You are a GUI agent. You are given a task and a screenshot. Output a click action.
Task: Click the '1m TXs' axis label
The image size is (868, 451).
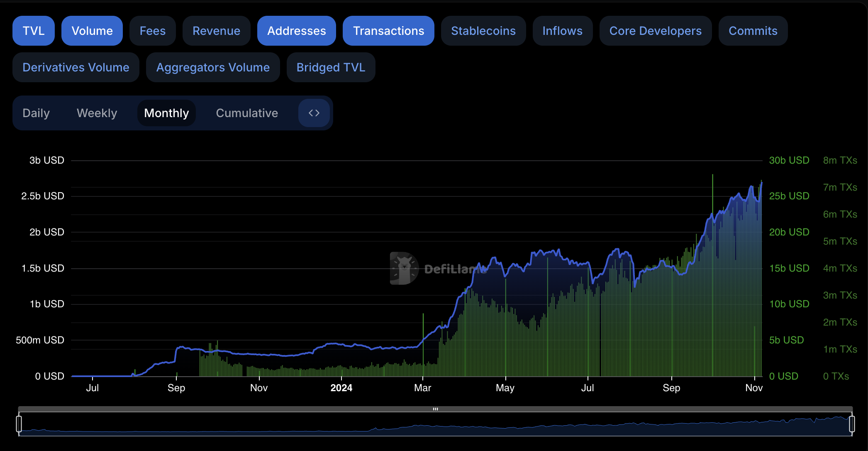tap(840, 349)
